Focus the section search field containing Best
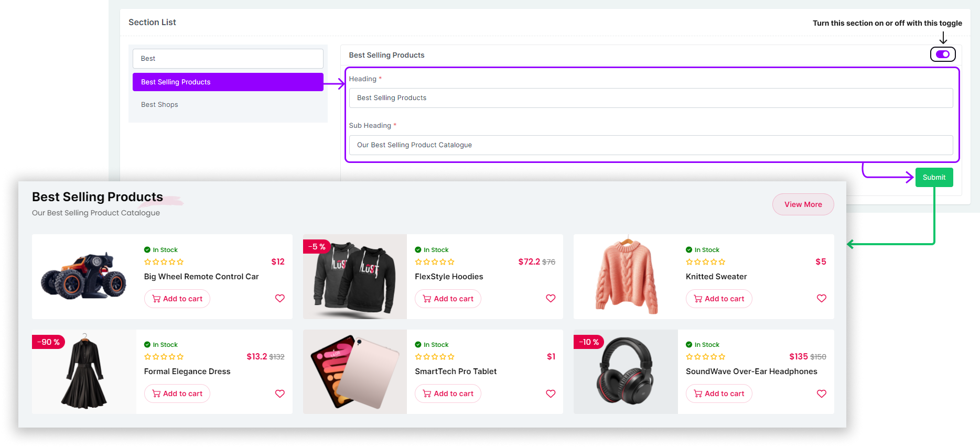Image resolution: width=980 pixels, height=448 pixels. click(x=228, y=59)
